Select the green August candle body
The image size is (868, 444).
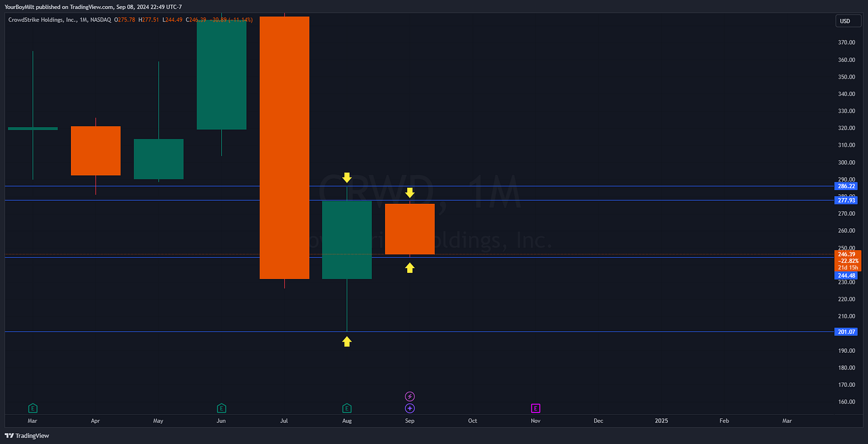tap(347, 240)
